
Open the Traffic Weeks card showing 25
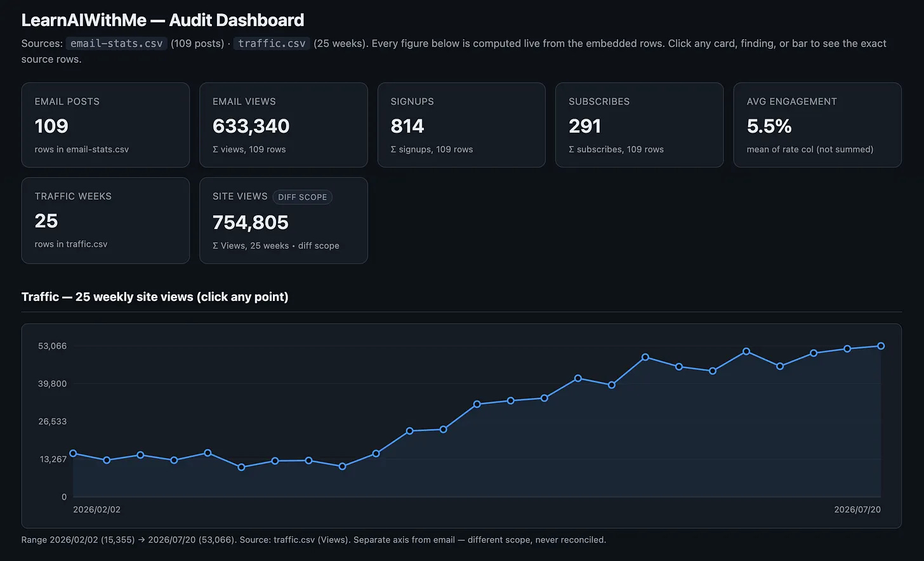(x=105, y=220)
